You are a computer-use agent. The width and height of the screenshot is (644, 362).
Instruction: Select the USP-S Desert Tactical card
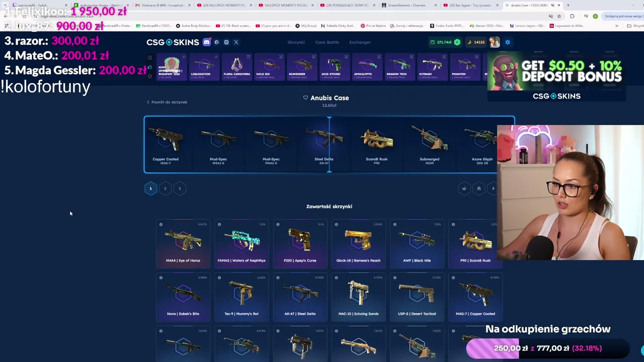[x=417, y=296]
